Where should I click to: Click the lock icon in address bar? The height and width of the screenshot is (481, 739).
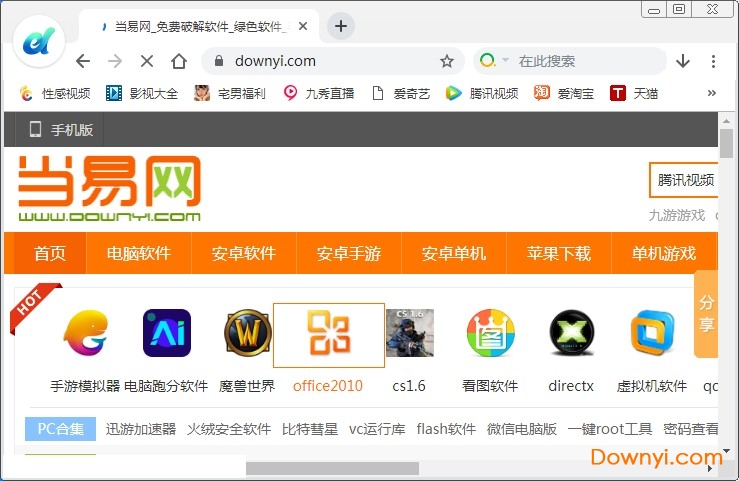[218, 61]
